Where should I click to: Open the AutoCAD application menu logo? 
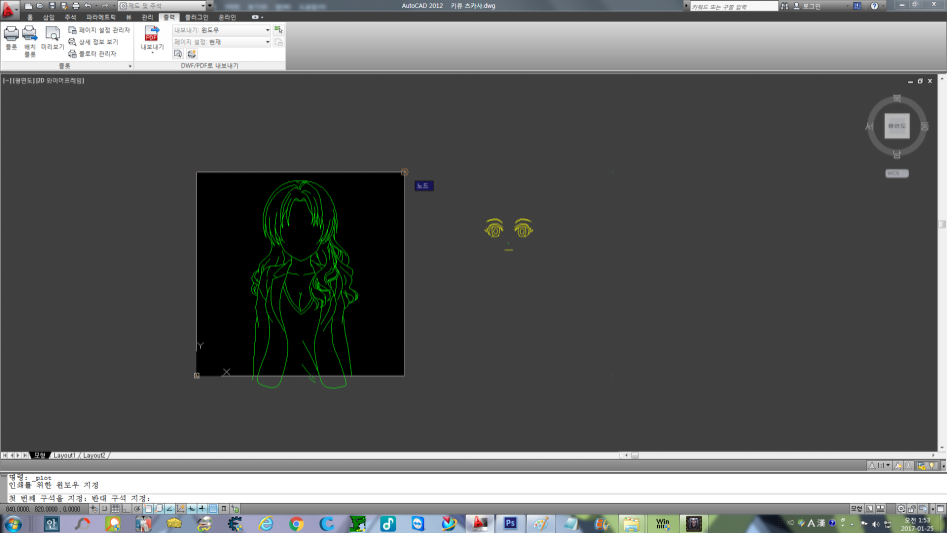pos(9,9)
